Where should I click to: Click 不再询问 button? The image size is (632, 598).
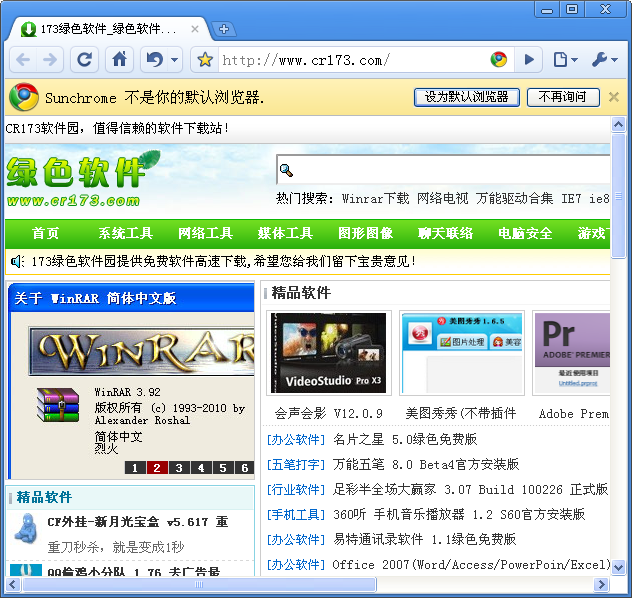(x=563, y=97)
